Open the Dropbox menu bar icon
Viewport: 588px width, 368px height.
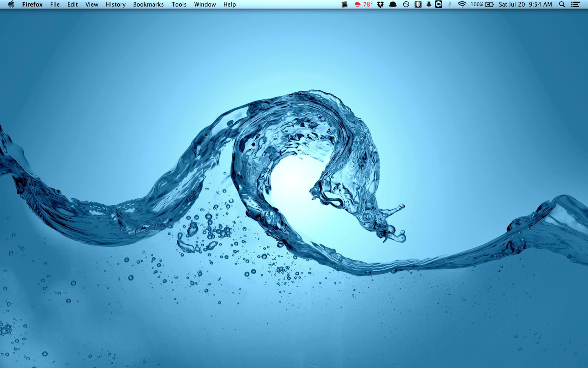tap(380, 4)
